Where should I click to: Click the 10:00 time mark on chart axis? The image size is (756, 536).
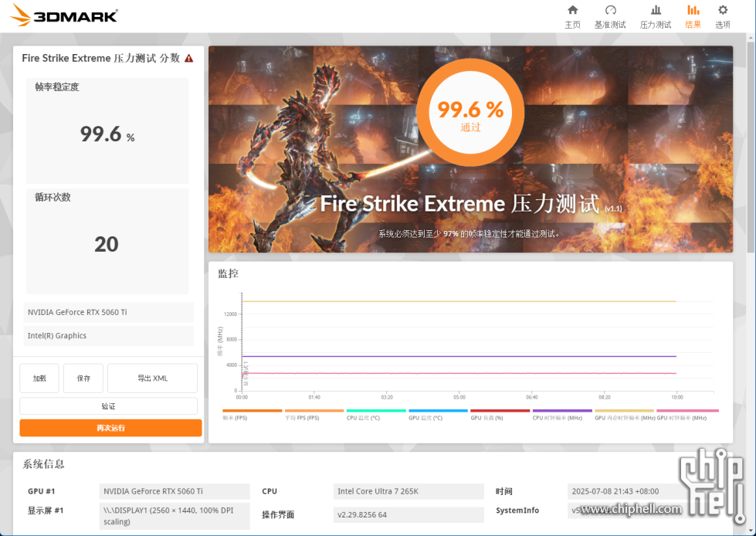pyautogui.click(x=677, y=397)
